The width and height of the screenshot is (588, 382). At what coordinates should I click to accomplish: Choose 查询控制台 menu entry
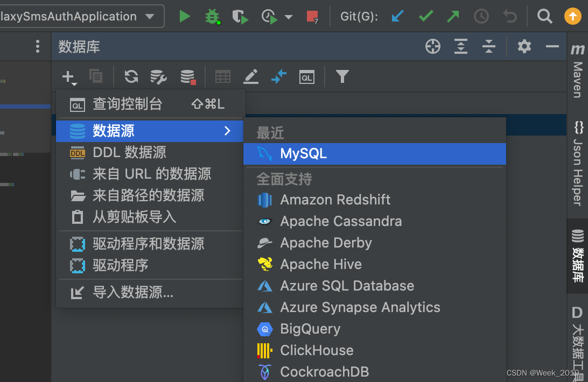151,104
